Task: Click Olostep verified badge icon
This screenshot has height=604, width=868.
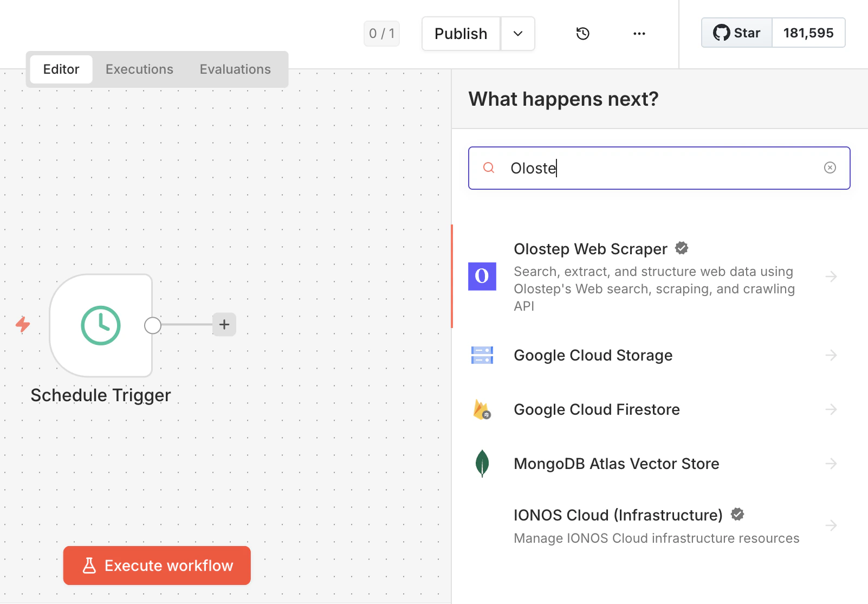Action: tap(682, 248)
